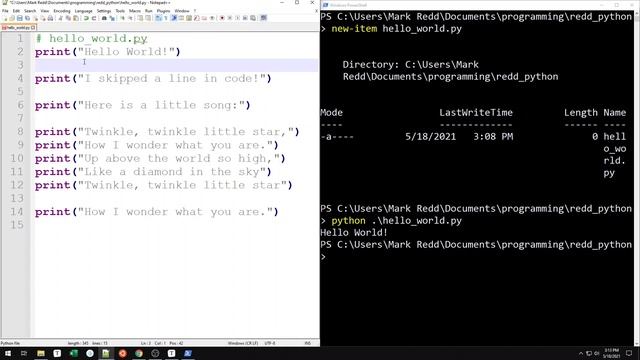This screenshot has width=640, height=360.
Task: Close the hello_world.py tab with its X
Action: click(x=33, y=28)
